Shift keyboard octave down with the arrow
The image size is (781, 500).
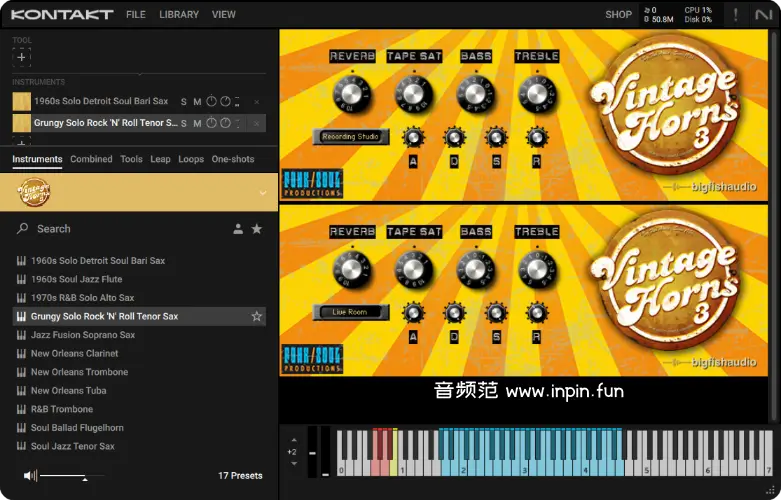294,464
